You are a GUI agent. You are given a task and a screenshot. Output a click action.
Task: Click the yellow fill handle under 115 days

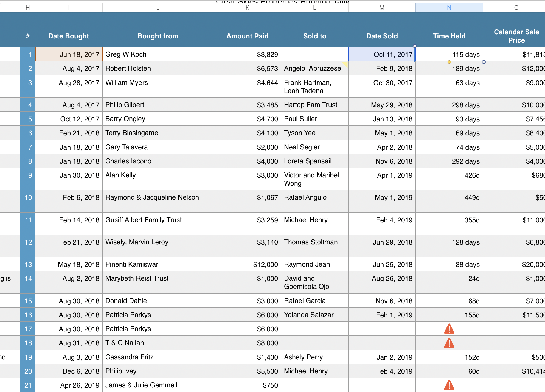pos(449,62)
